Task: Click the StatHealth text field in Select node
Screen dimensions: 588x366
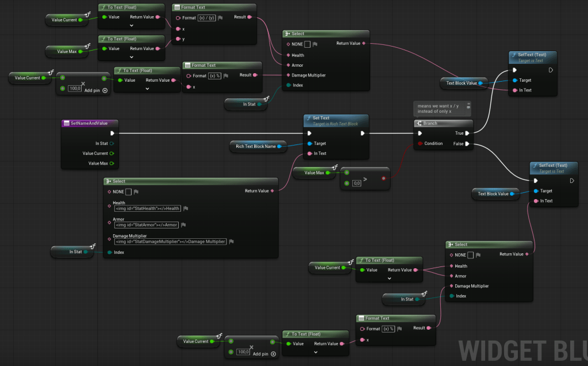Action: tap(148, 208)
